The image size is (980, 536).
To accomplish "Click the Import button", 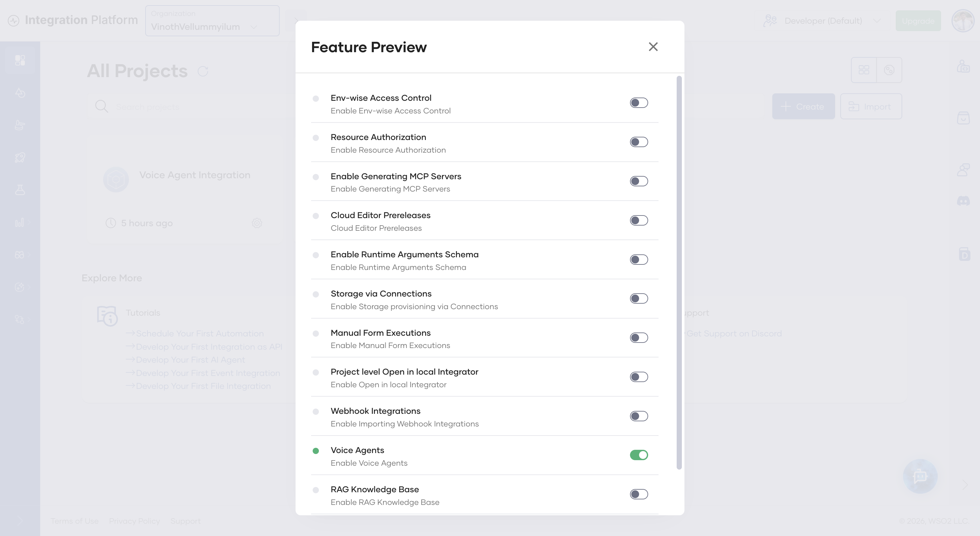I will coord(871,107).
